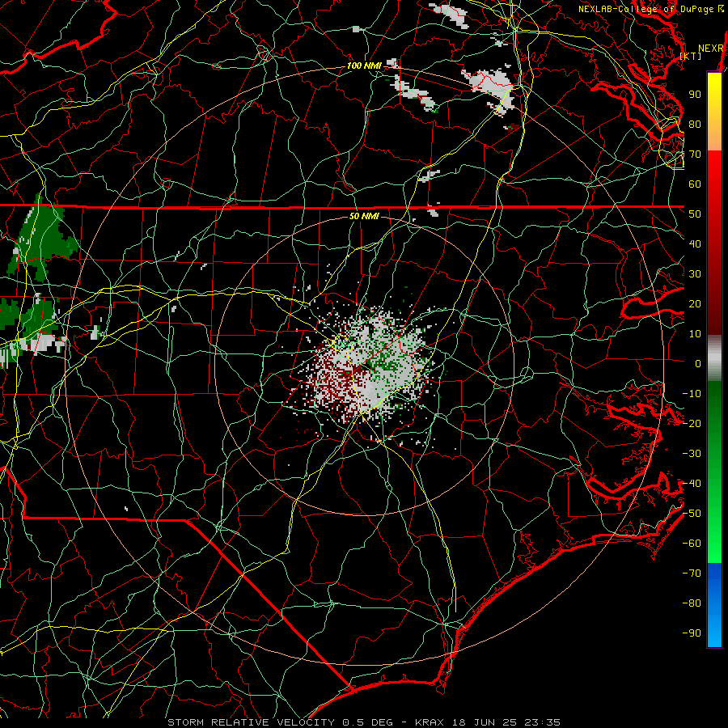Image resolution: width=728 pixels, height=728 pixels.
Task: Click the positive 70 value on velocity scale
Action: [695, 154]
